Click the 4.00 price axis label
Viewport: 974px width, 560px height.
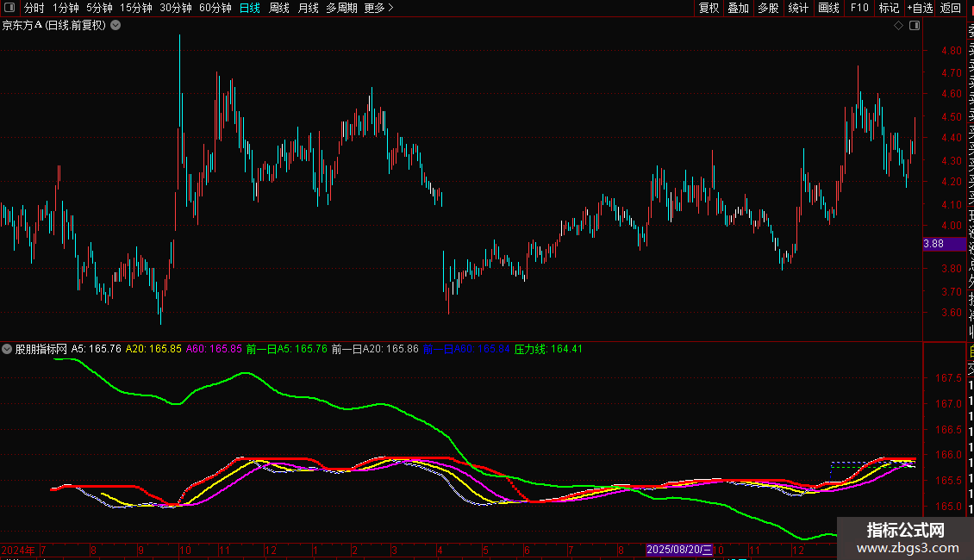tap(951, 226)
